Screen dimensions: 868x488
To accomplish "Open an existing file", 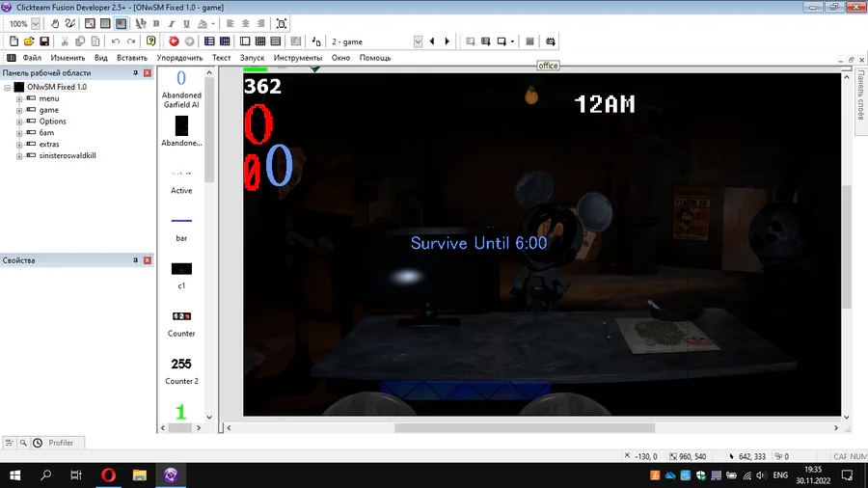I will (29, 41).
